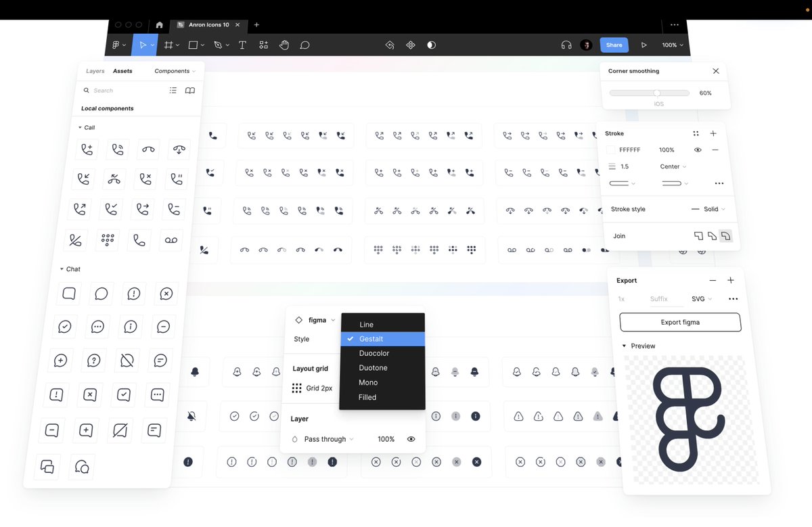Click the Present play icon

coord(644,45)
